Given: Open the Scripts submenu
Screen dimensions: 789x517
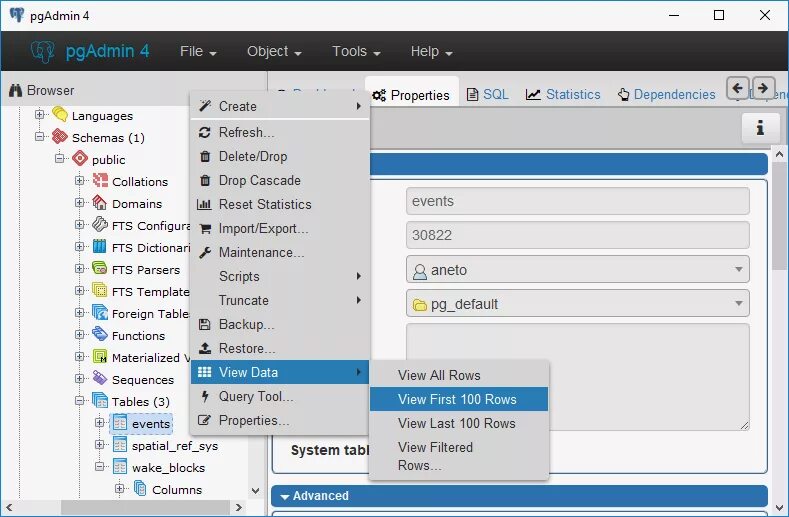Looking at the screenshot, I should [280, 276].
